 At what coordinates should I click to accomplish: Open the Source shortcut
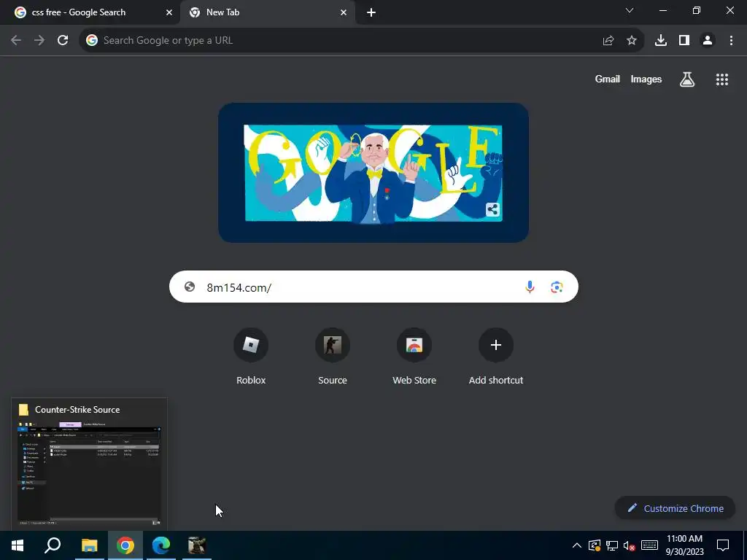click(x=333, y=356)
